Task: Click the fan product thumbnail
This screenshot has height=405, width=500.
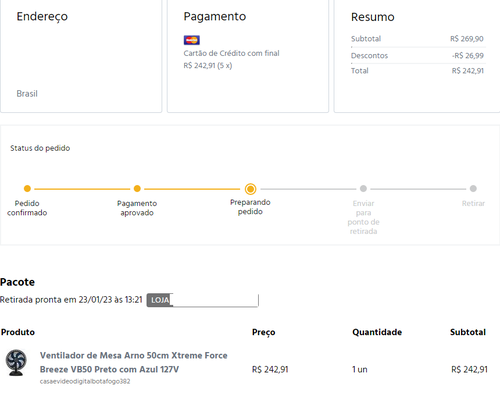Action: (x=16, y=363)
